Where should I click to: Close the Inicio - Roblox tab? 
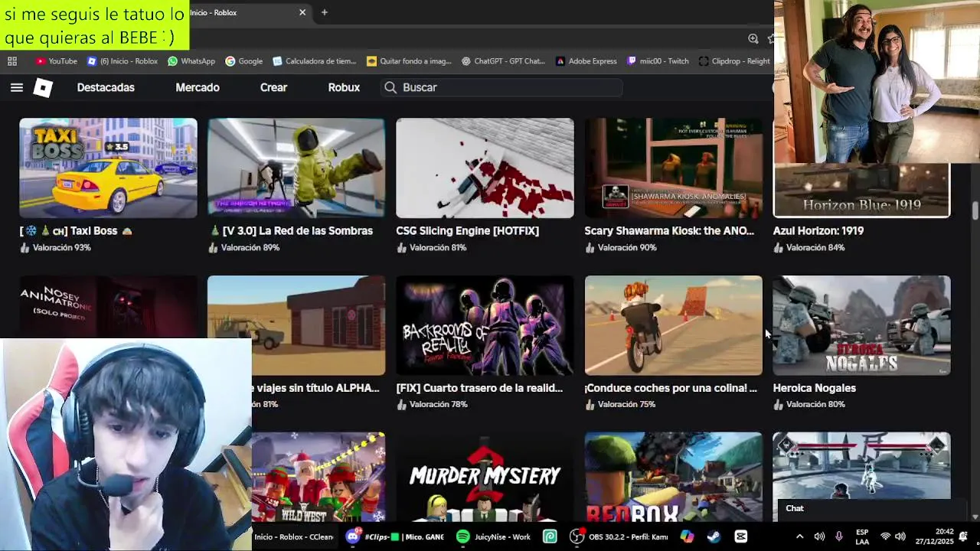tap(302, 12)
